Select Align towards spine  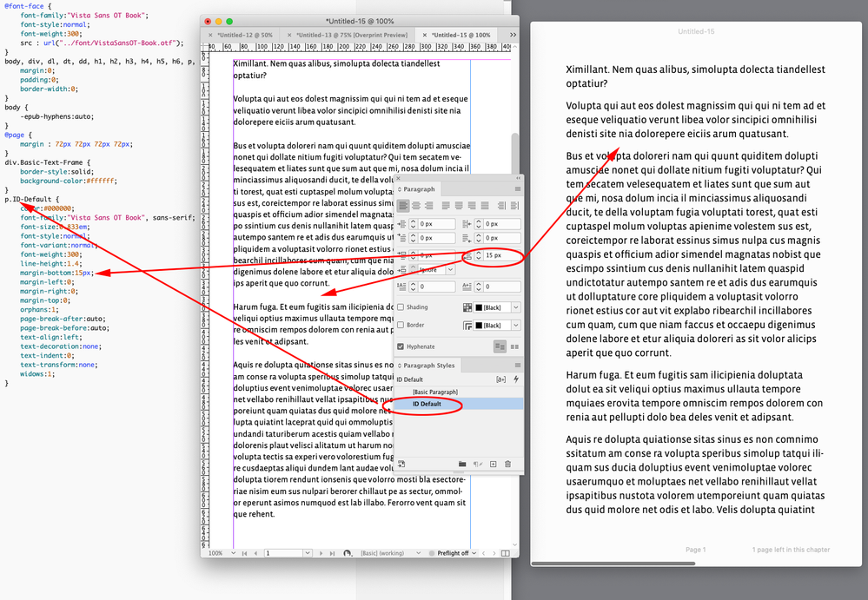pos(501,205)
